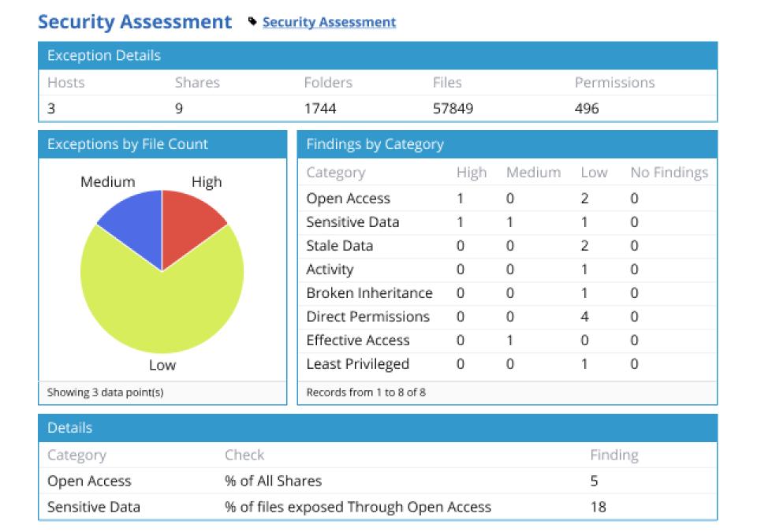
Task: Click the Permissions value 496
Action: click(587, 108)
